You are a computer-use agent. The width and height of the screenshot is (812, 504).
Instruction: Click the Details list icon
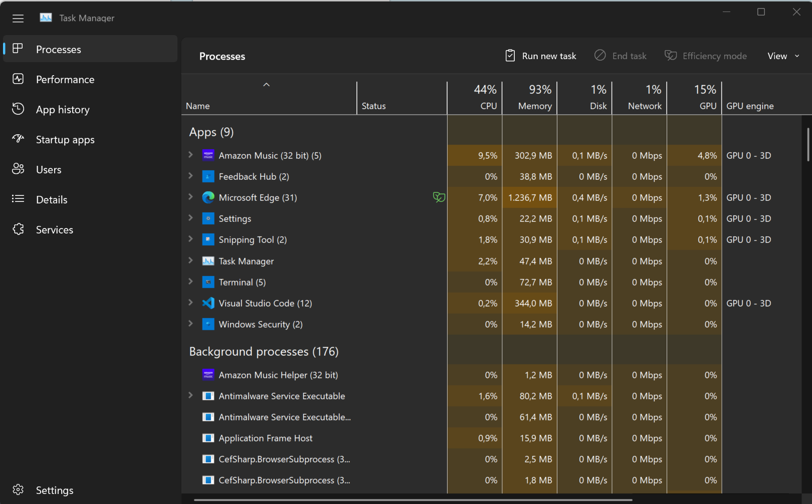pyautogui.click(x=18, y=199)
